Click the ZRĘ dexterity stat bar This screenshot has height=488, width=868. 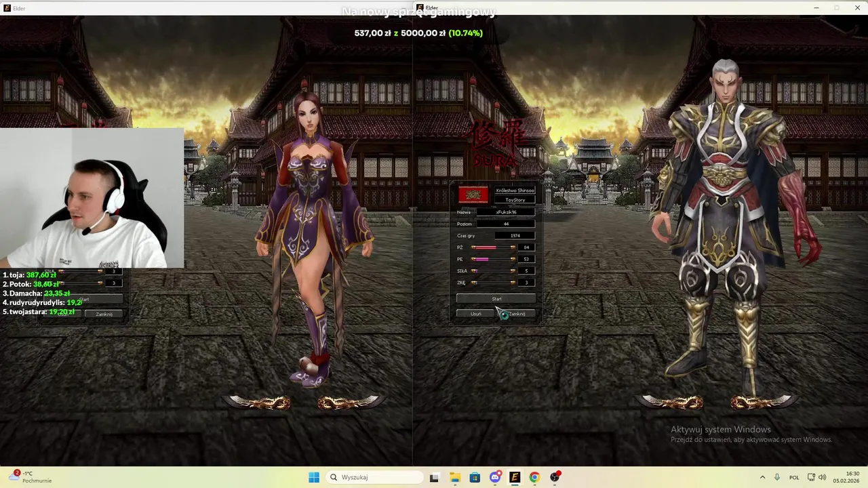click(x=493, y=283)
